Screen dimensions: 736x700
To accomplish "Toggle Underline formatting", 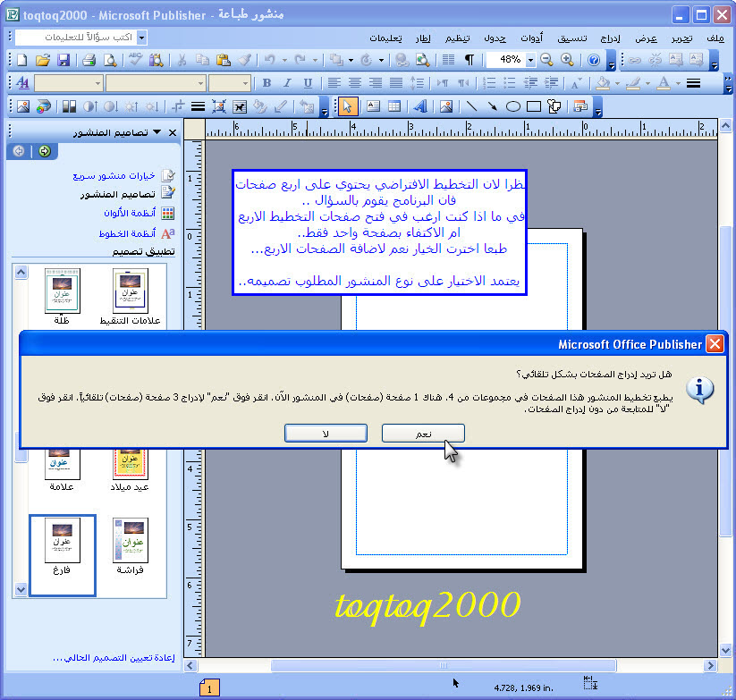I will [x=308, y=83].
